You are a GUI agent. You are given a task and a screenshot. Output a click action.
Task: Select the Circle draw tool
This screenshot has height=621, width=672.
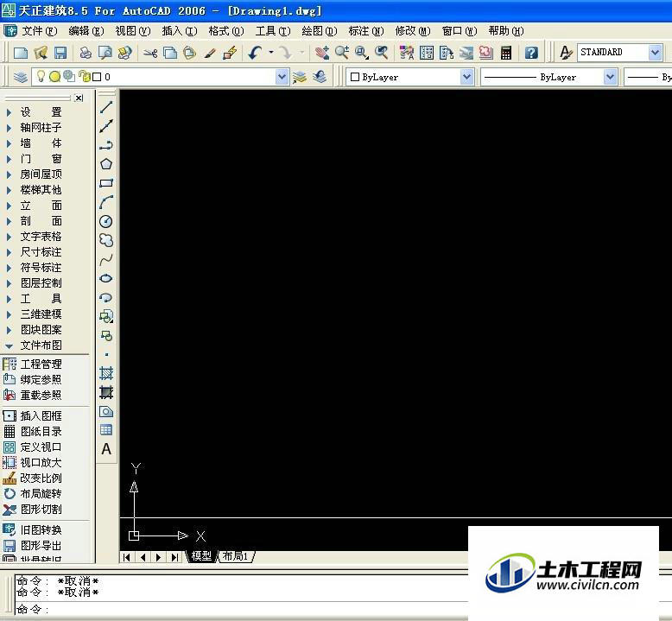click(x=106, y=221)
